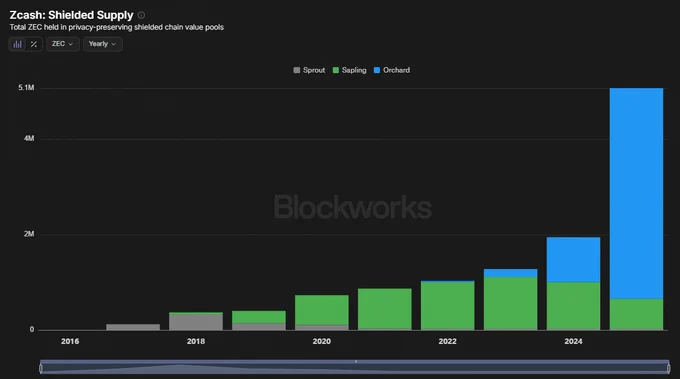Click the range slider track below chart

[x=355, y=367]
